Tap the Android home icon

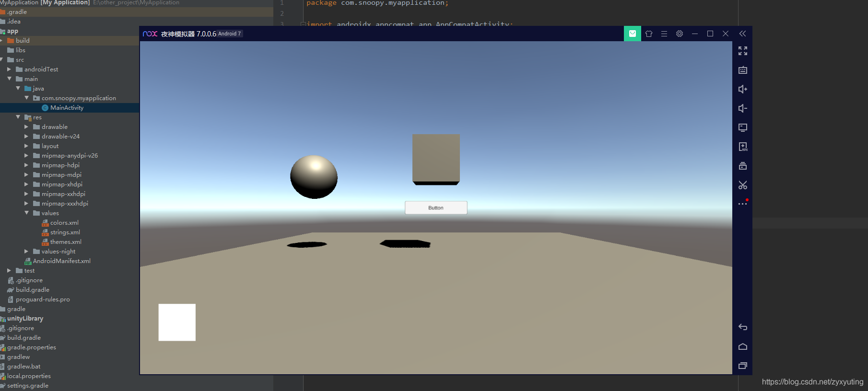pyautogui.click(x=743, y=346)
